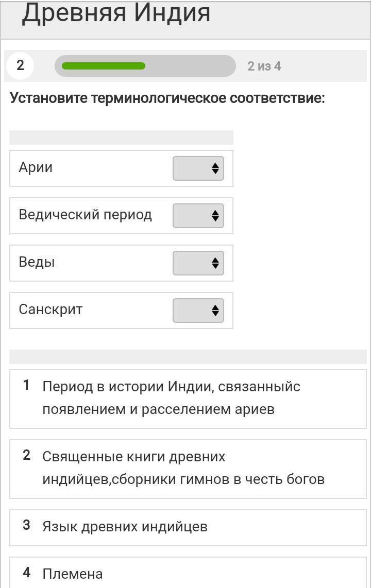
Task: Click the '2 из 4' counter text
Action: click(264, 66)
